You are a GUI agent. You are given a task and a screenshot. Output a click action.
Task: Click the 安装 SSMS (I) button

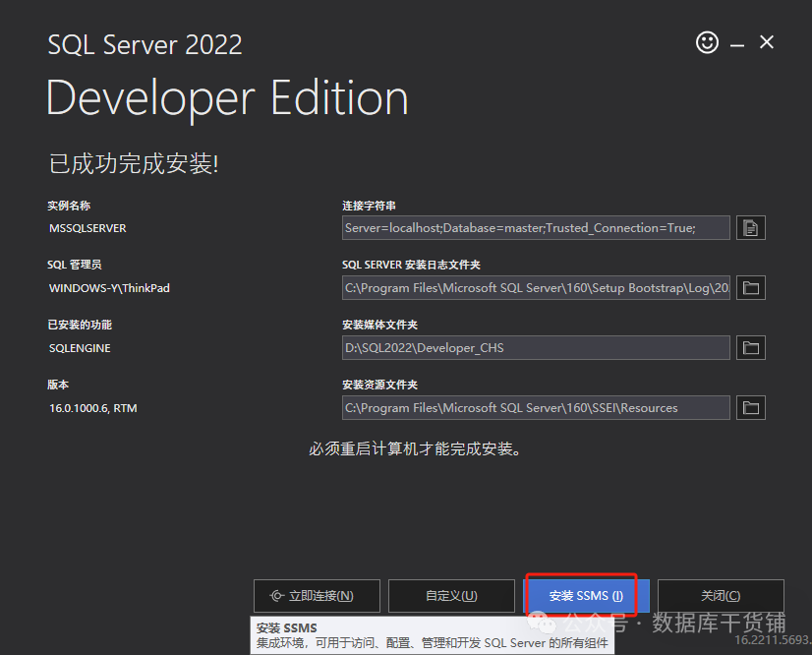click(586, 596)
